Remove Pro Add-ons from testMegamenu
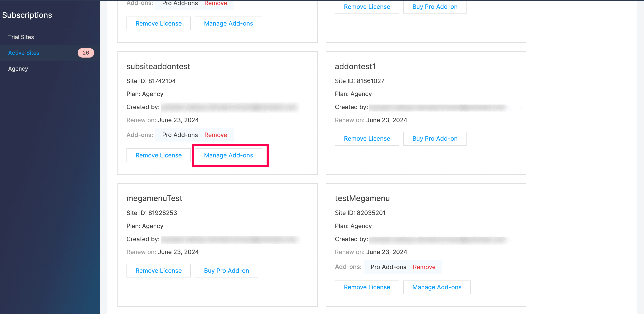 (x=424, y=267)
